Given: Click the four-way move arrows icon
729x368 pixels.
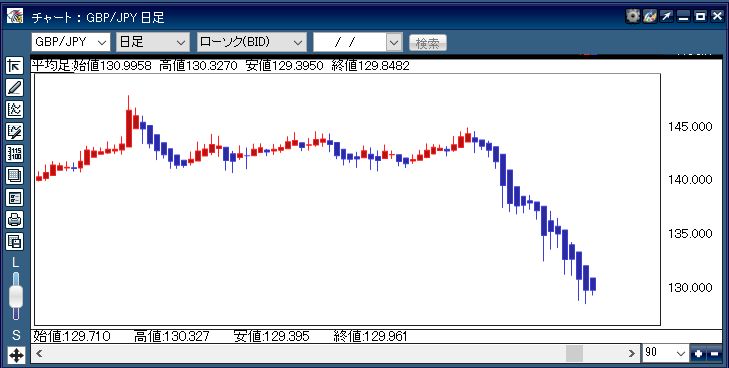Looking at the screenshot, I should click(16, 356).
